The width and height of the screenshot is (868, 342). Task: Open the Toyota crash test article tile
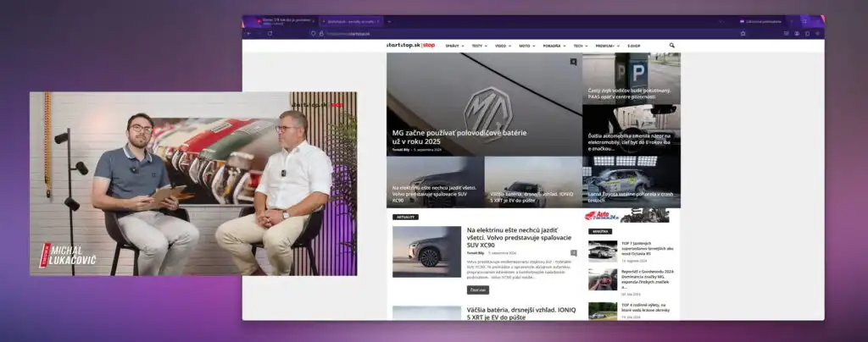[631, 182]
